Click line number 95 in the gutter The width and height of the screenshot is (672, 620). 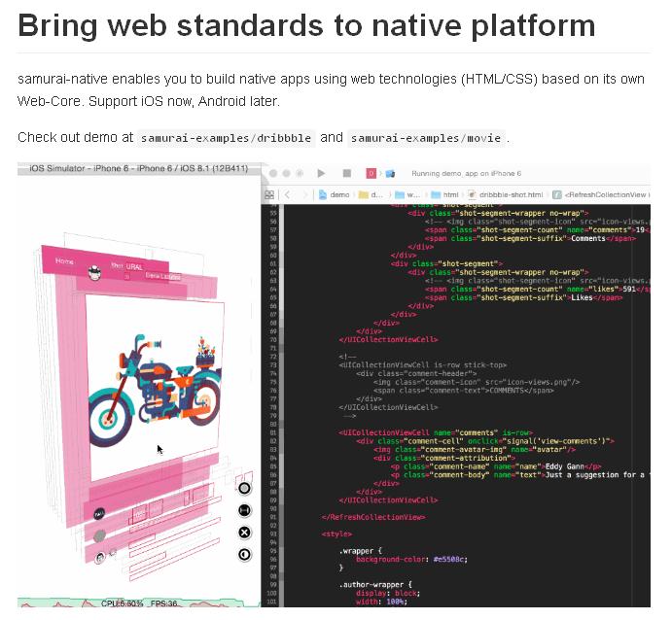(273, 551)
